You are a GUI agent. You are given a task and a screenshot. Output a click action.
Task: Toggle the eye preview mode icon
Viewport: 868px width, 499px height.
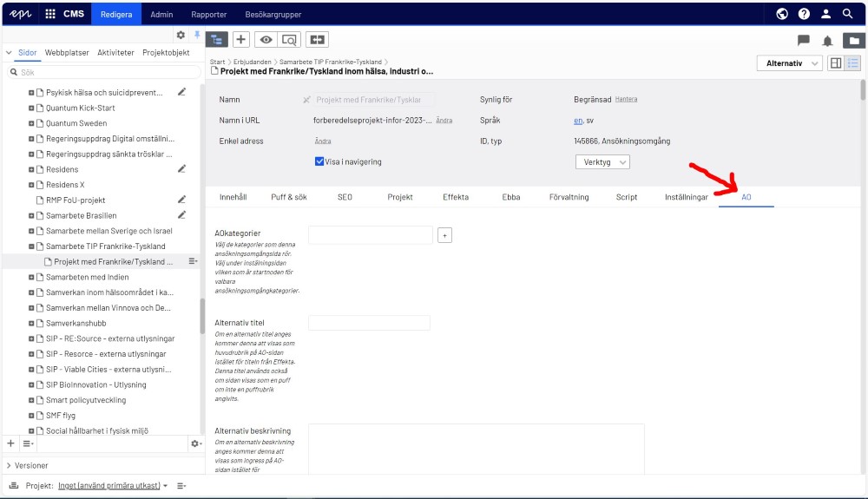(x=266, y=39)
